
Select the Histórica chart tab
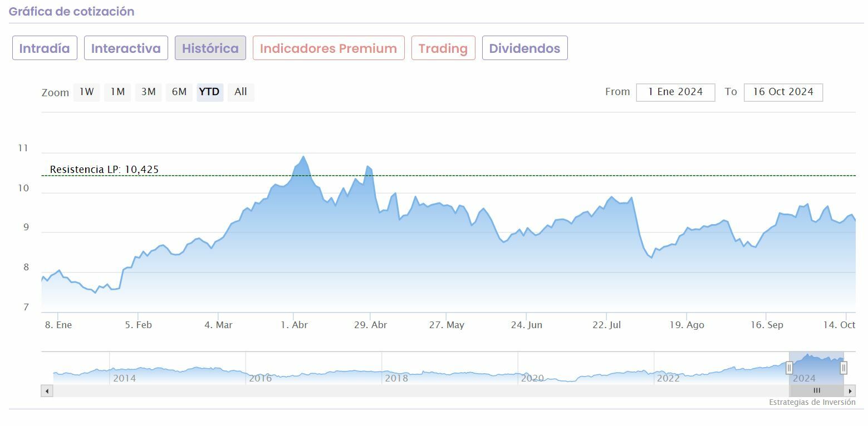coord(210,48)
